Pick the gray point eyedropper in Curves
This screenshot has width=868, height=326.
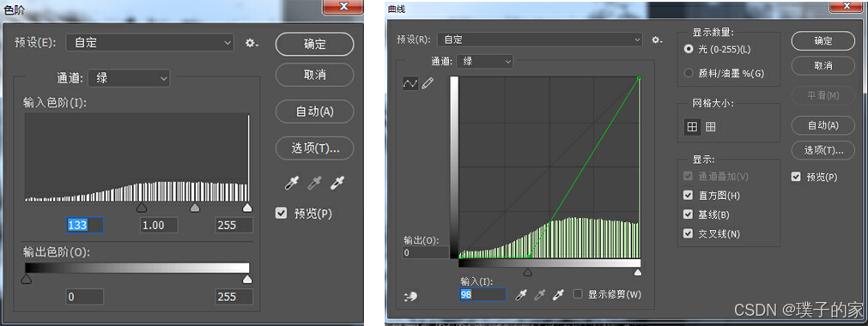[540, 295]
